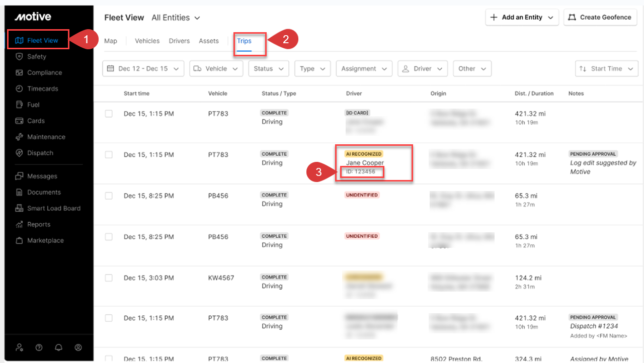Click the Safety shield icon in sidebar
The height and width of the screenshot is (363, 644).
(x=19, y=57)
